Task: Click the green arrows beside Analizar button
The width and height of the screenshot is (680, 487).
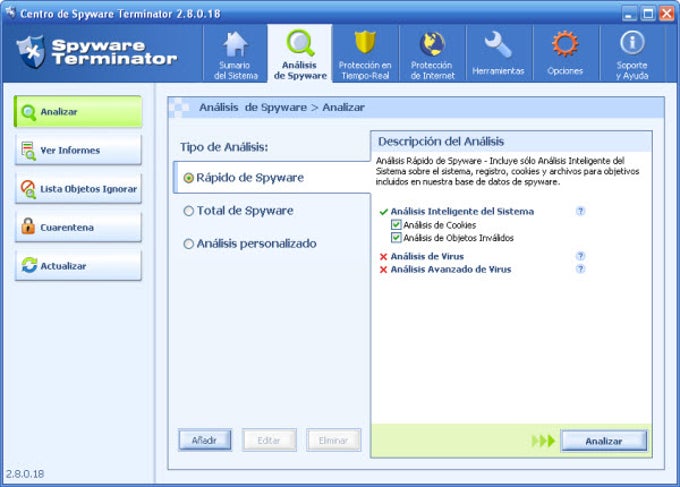Action: [543, 441]
